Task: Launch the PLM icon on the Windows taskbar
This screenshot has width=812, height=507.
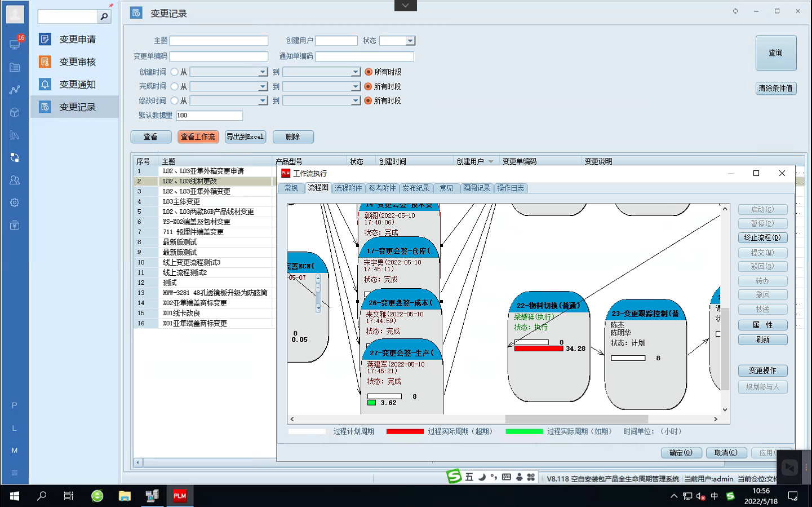Action: pos(179,496)
